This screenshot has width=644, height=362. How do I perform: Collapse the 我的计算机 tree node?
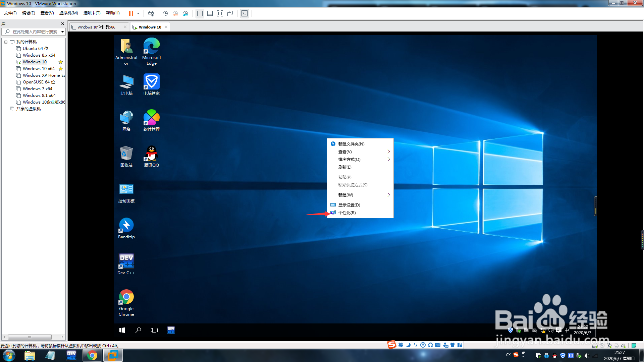click(x=6, y=42)
